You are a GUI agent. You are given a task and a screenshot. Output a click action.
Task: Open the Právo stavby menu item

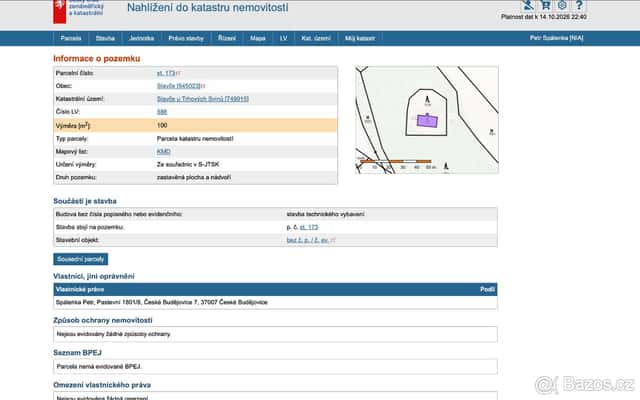186,38
